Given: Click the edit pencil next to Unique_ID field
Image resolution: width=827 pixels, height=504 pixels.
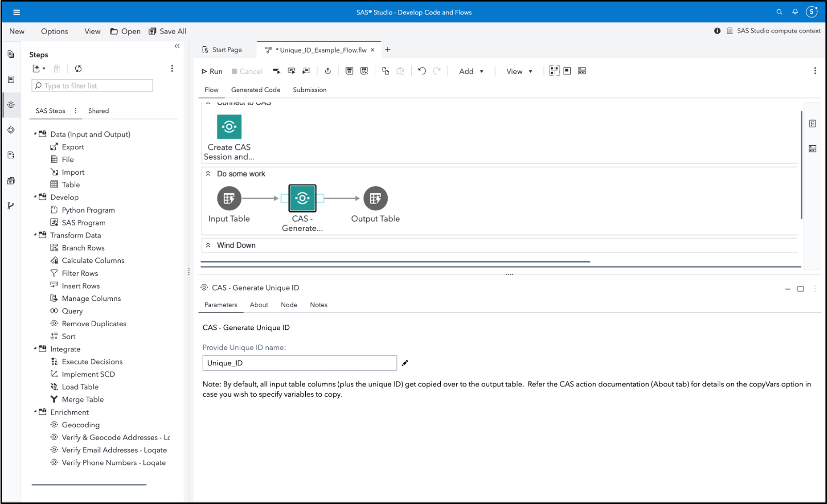Looking at the screenshot, I should point(405,363).
